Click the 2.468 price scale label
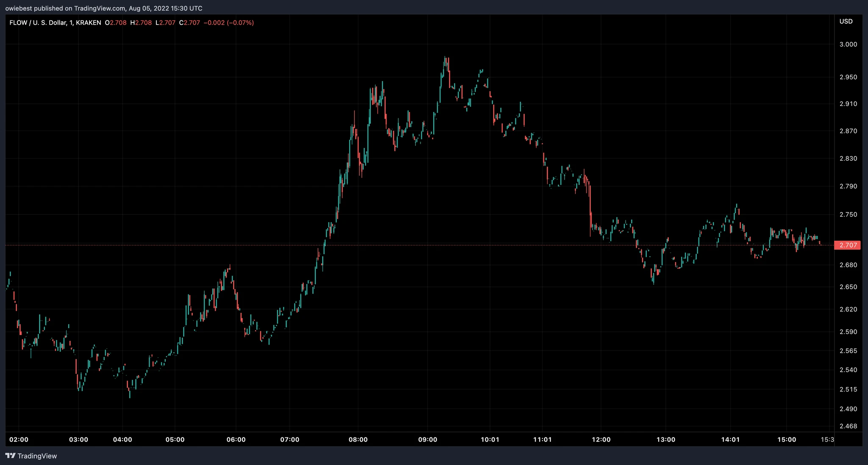Viewport: 868px width, 465px height. 848,426
